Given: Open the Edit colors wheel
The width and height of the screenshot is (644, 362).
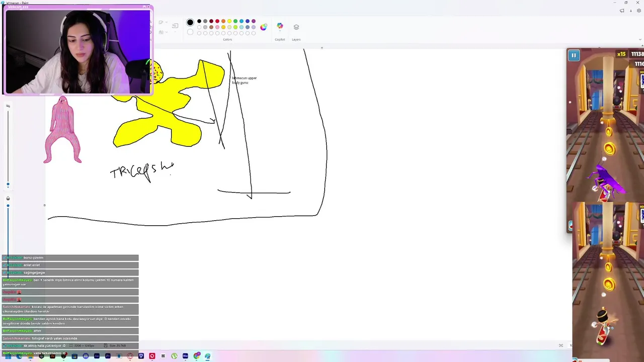Looking at the screenshot, I should coord(263,27).
